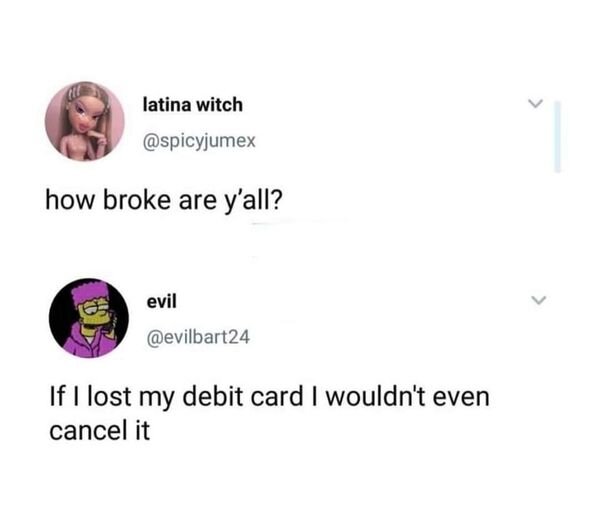The image size is (600, 516).
Task: Open tweet "how broke are y'all?"
Action: point(164,200)
